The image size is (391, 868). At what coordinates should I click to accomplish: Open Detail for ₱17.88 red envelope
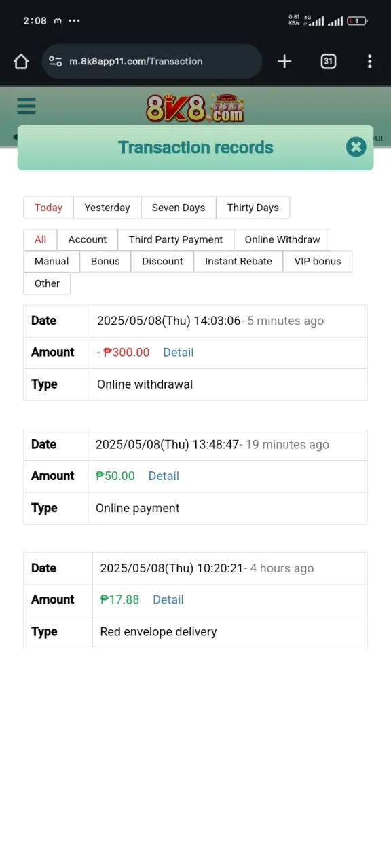click(x=168, y=599)
